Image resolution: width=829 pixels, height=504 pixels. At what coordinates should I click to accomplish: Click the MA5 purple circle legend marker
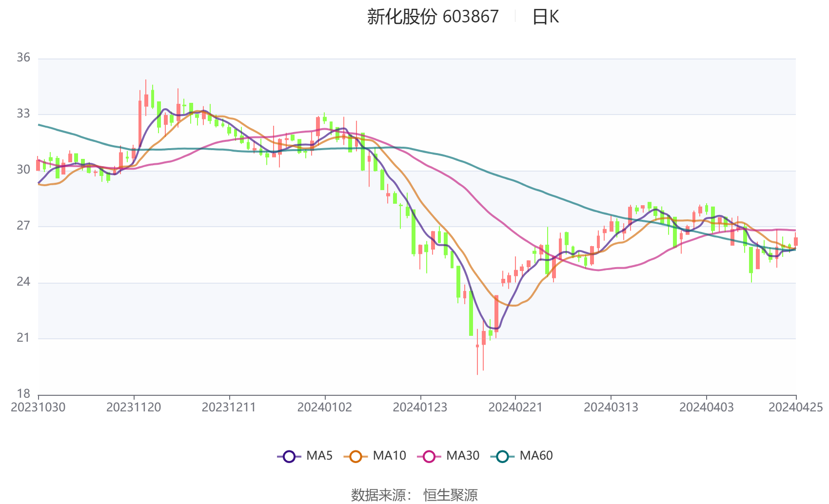tap(289, 457)
